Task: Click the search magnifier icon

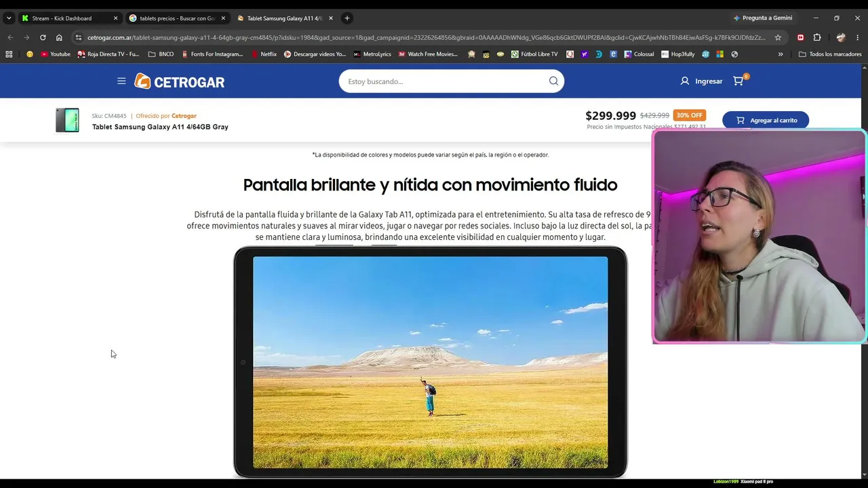Action: (x=553, y=81)
